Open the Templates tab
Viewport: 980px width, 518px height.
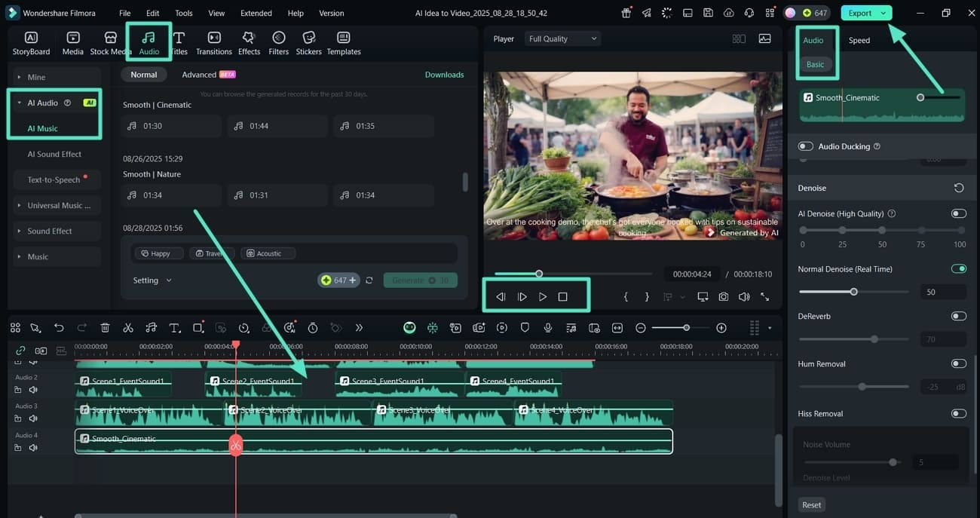click(344, 44)
